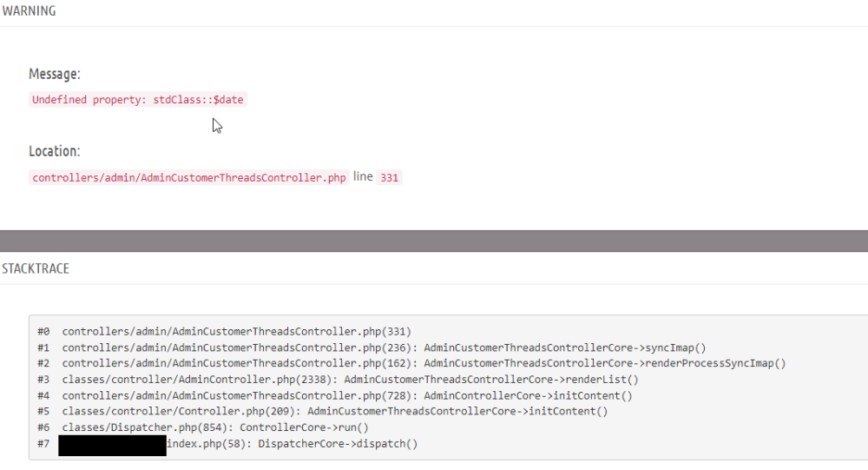Click the "Message:" label
868x470 pixels.
pyautogui.click(x=55, y=75)
